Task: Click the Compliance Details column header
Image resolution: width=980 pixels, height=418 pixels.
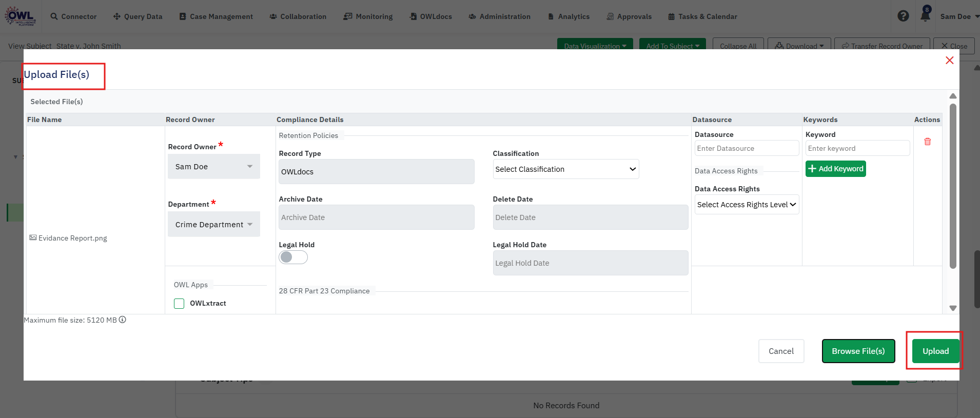Action: tap(310, 120)
